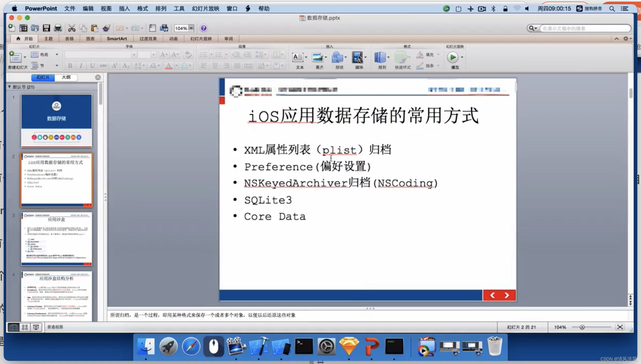Open the 幻灯片放映 menu in menu bar
This screenshot has height=364, width=641.
click(206, 8)
